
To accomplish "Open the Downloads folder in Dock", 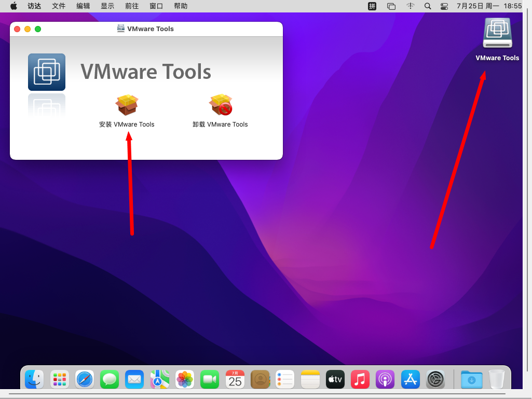I will [x=472, y=379].
